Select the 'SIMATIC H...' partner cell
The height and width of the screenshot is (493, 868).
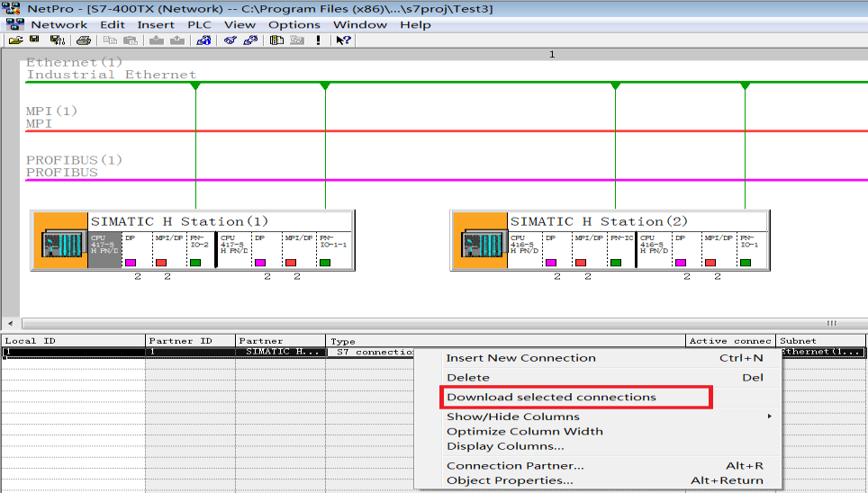[x=281, y=352]
